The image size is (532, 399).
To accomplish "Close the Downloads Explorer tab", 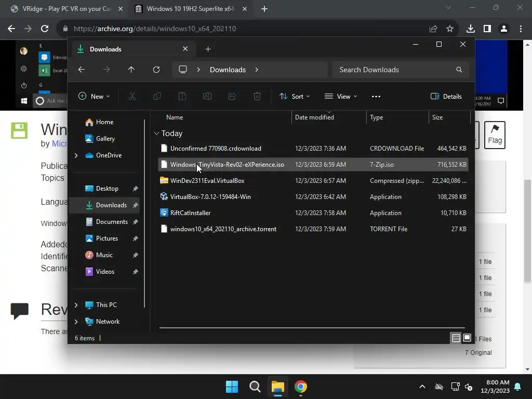I will point(185,49).
